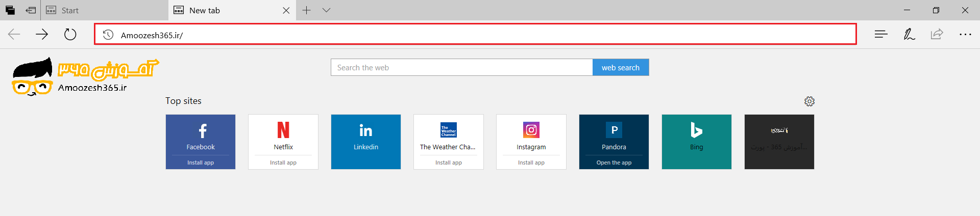980x216 pixels.
Task: Install app under Weather Channel tile
Action: (449, 163)
